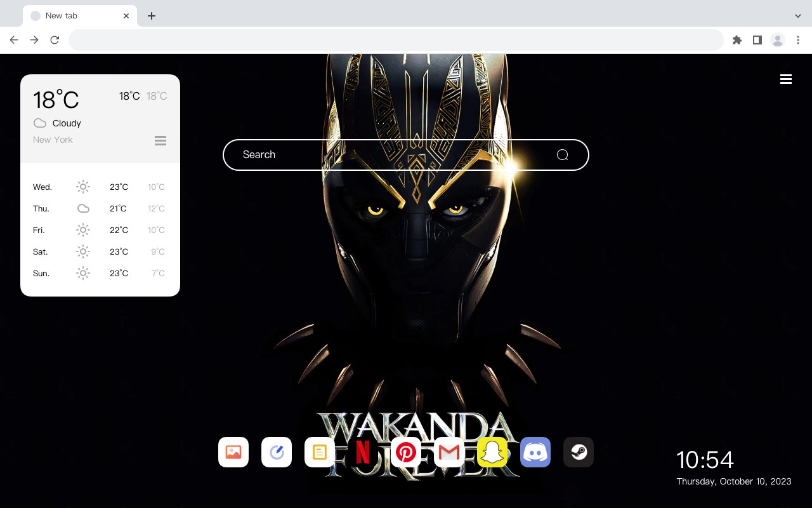Close the New tab tab
812x508 pixels.
point(126,16)
